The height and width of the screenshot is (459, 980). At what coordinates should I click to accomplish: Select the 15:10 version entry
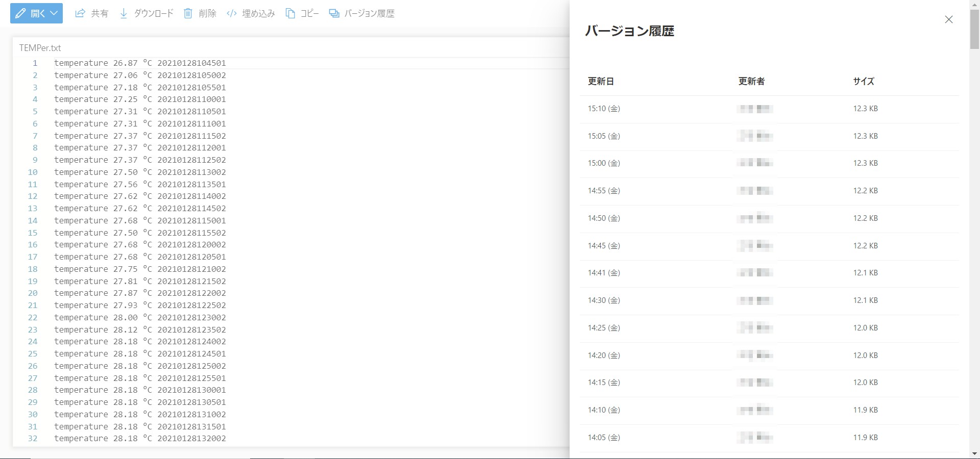click(604, 109)
